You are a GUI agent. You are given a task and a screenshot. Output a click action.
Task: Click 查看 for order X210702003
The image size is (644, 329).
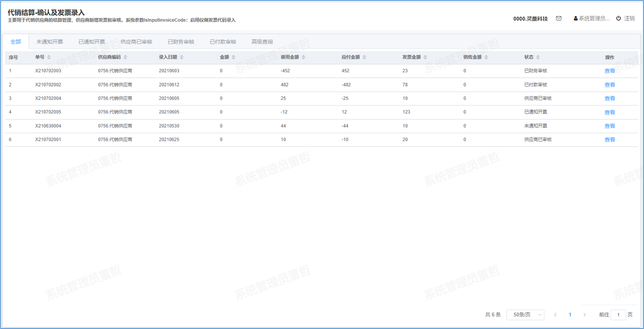[610, 71]
